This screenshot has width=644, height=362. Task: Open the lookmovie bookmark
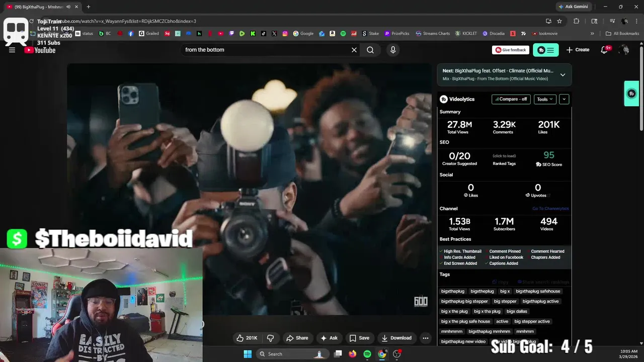pyautogui.click(x=544, y=34)
